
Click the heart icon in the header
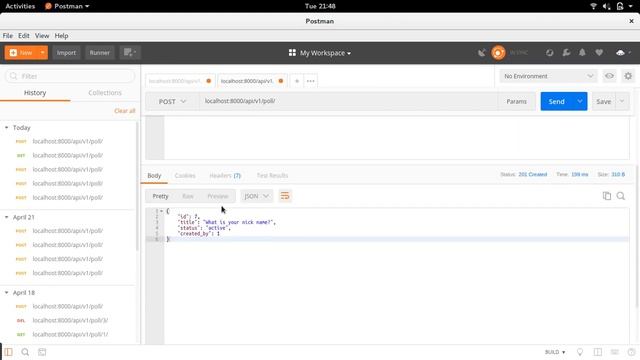click(599, 53)
